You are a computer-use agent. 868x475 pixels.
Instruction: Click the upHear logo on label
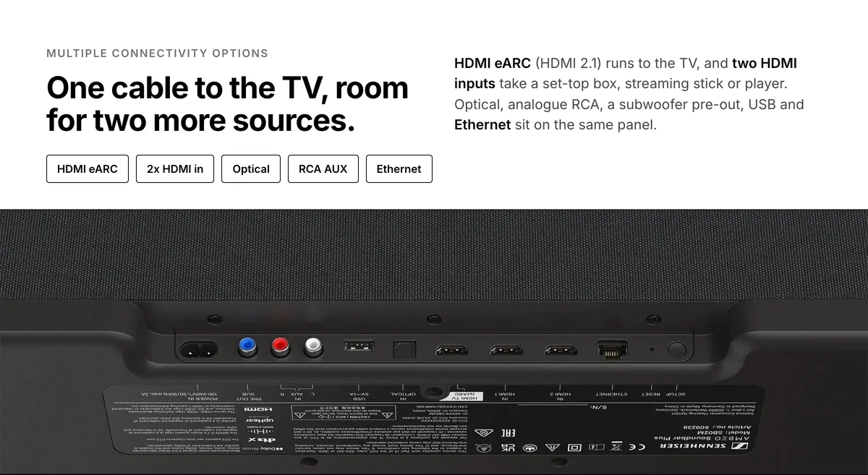261,421
